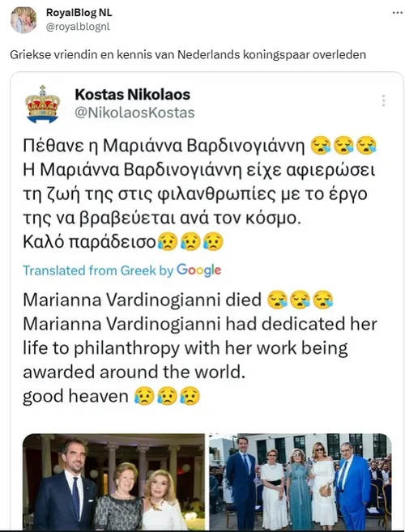Open vertical dots menu on quoted tweet
This screenshot has height=532, width=405.
[384, 100]
